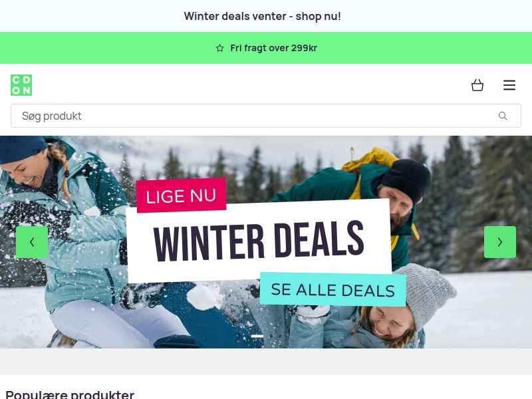Image resolution: width=532 pixels, height=399 pixels.
Task: Click the Fri fragt over 299kr text
Action: 273,48
